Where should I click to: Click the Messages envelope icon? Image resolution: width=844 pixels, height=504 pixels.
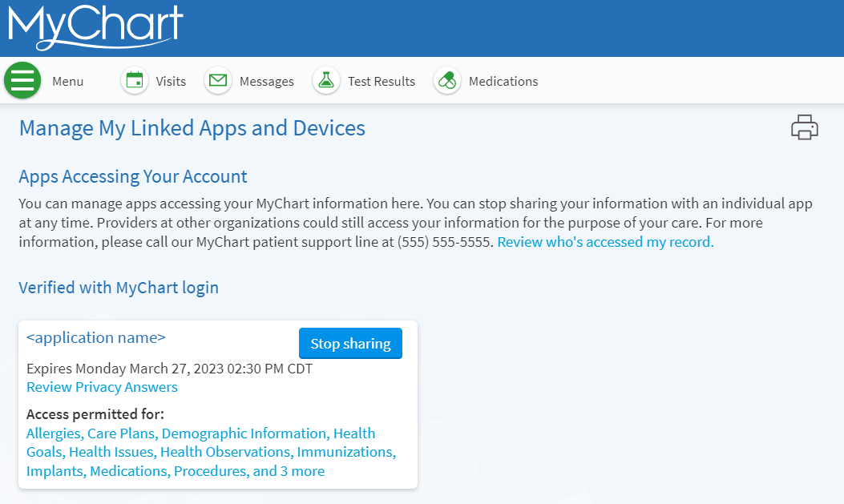[x=218, y=81]
